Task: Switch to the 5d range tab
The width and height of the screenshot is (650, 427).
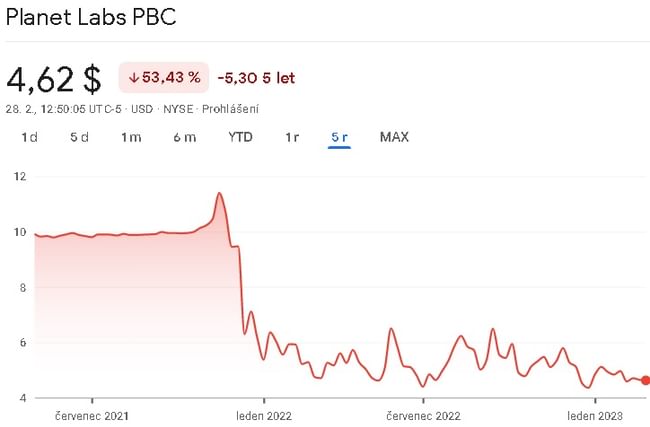Action: pyautogui.click(x=79, y=137)
